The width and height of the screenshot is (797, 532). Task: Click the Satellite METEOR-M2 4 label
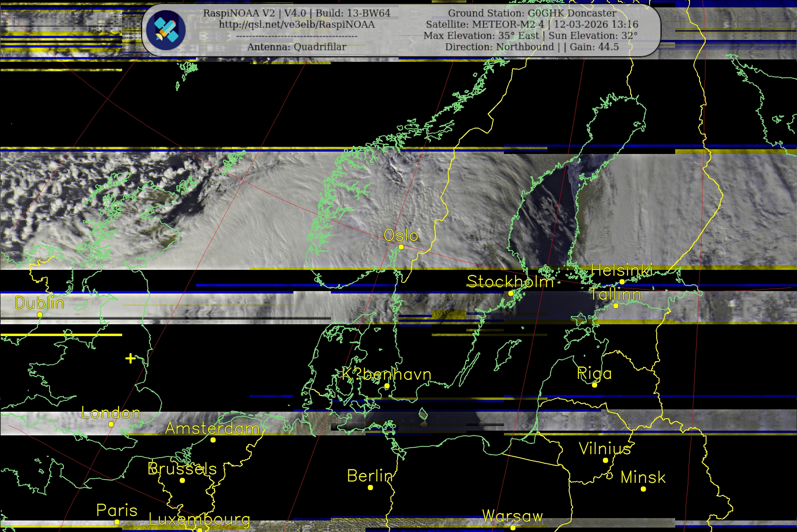[485, 25]
